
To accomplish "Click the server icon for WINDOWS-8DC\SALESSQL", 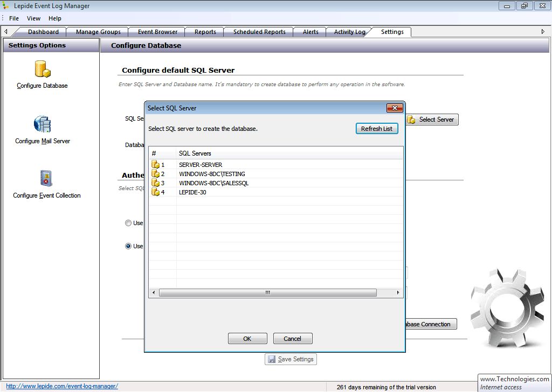I will [155, 183].
